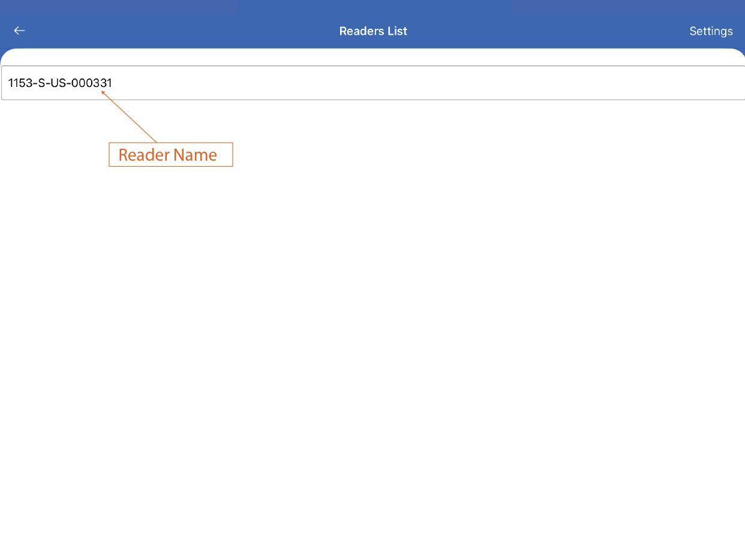Click the arrowhead pointing at reader name
The width and height of the screenshot is (745, 560).
click(x=103, y=92)
